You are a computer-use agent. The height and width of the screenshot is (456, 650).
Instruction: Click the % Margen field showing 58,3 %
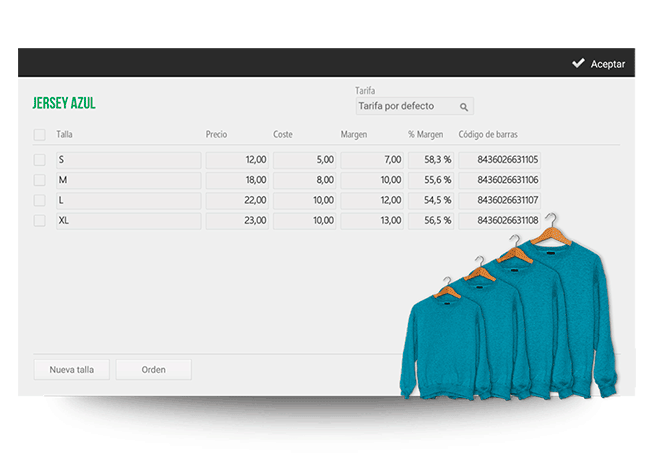[x=431, y=160]
